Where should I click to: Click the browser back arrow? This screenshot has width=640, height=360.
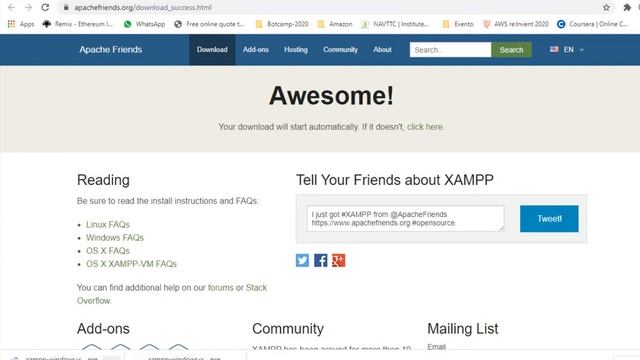11,7
